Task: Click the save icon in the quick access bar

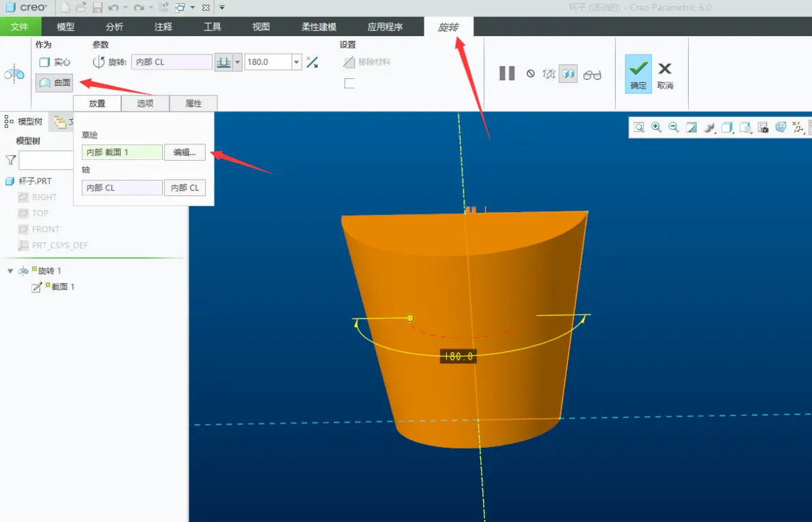Action: click(97, 7)
